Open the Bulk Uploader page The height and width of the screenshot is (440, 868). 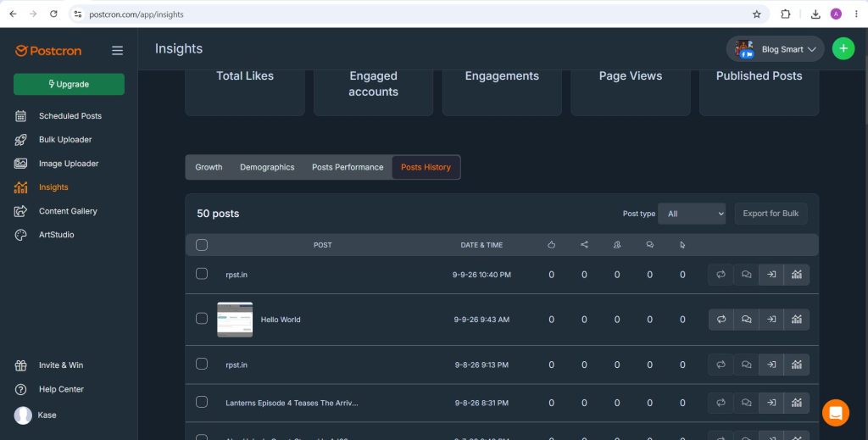[64, 140]
